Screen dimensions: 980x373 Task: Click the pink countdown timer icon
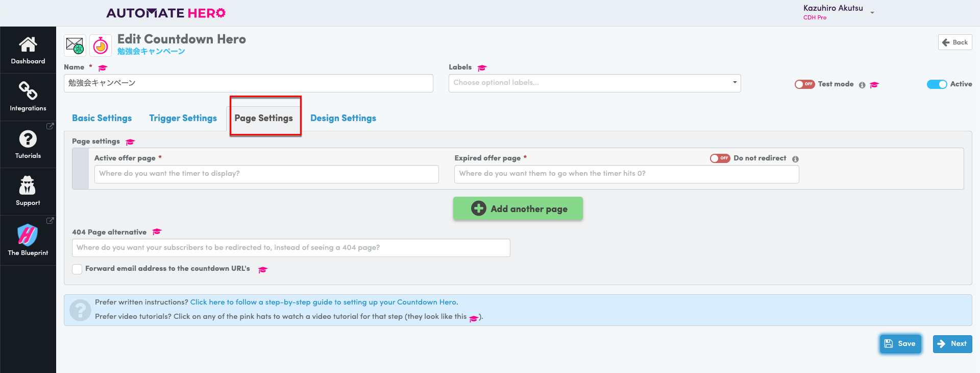pyautogui.click(x=101, y=46)
